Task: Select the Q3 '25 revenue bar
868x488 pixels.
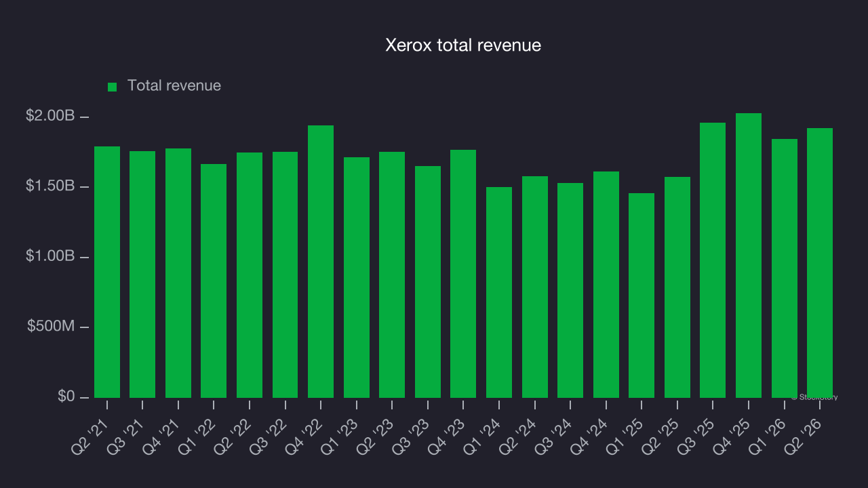Action: [x=713, y=260]
